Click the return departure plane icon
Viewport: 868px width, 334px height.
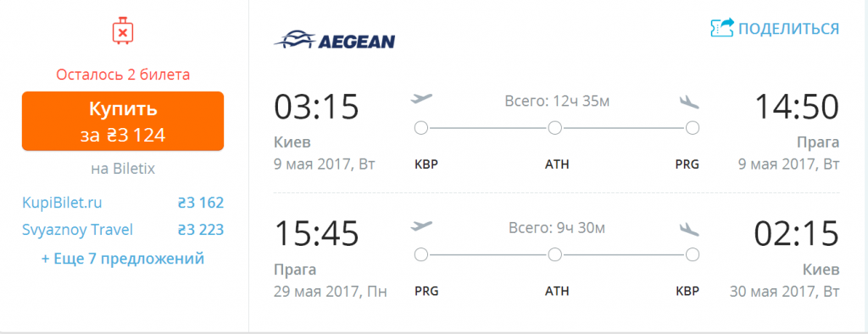(421, 226)
